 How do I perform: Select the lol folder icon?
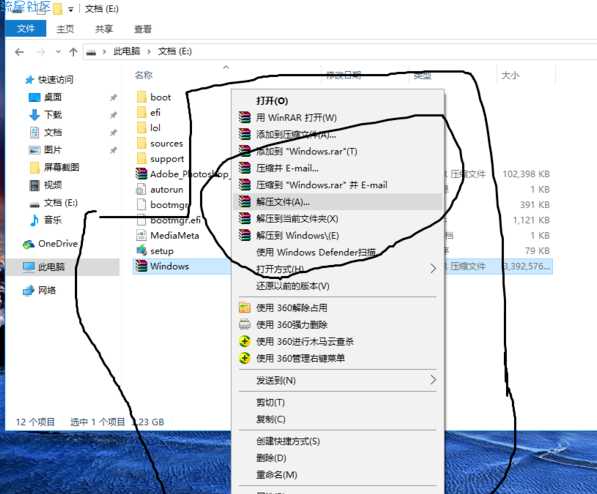pyautogui.click(x=141, y=128)
